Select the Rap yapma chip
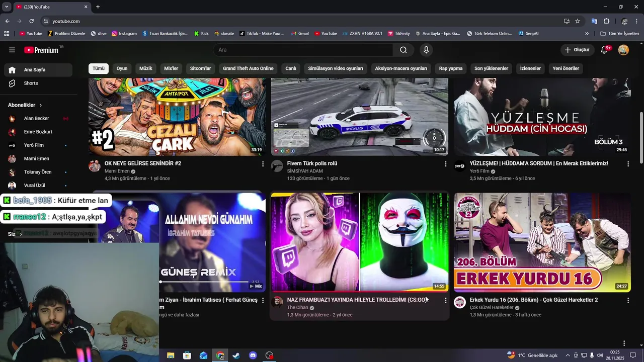Viewport: 644px width, 362px height. point(451,68)
